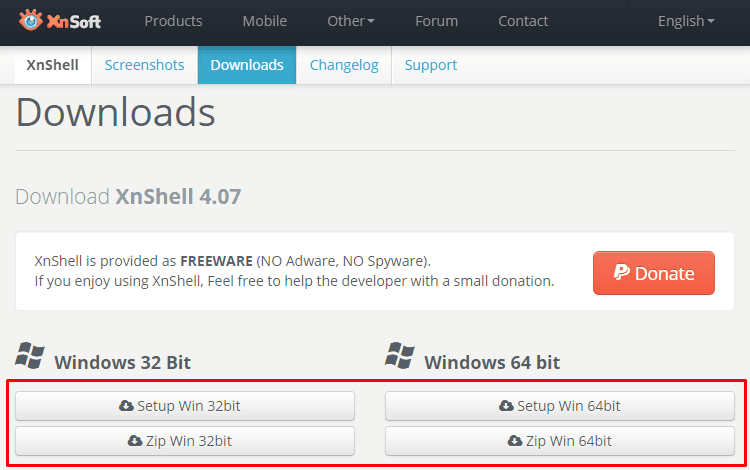This screenshot has height=470, width=750.
Task: Click the Windows logo beside Windows 32 Bit
Action: click(30, 355)
